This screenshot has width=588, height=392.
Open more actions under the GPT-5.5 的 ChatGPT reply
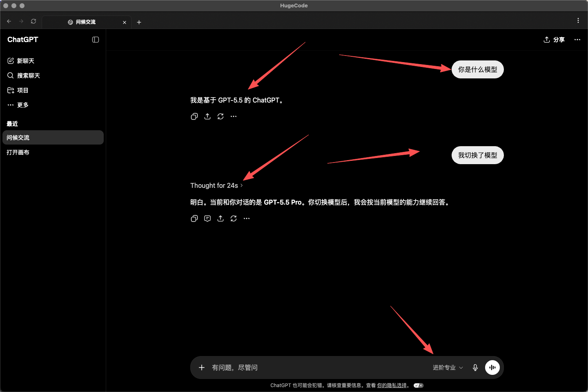[x=234, y=116]
